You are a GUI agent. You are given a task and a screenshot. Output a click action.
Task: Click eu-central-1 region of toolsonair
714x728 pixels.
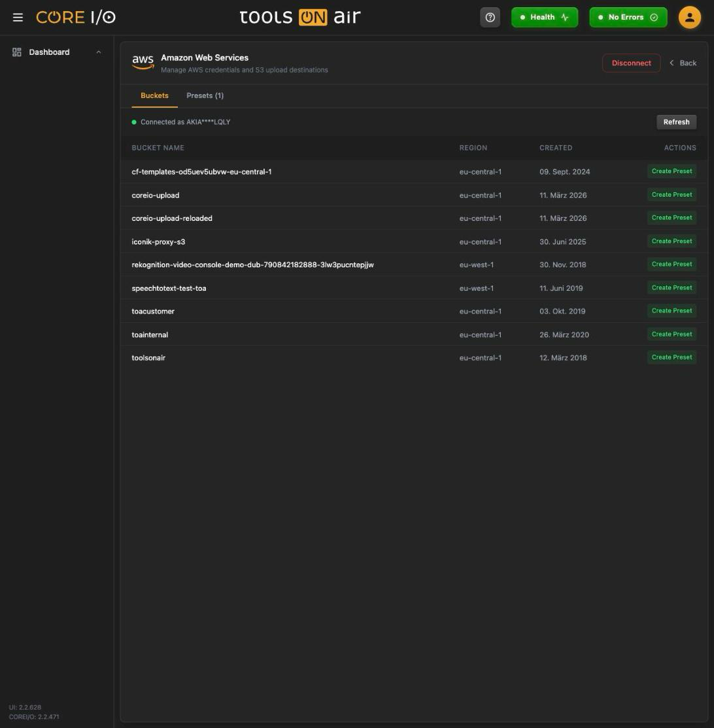click(x=480, y=357)
